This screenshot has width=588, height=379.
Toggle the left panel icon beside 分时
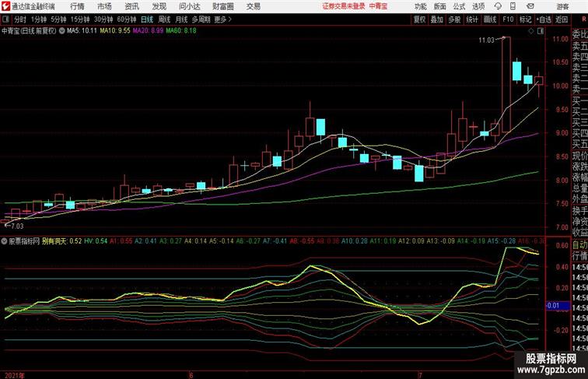pyautogui.click(x=5, y=19)
